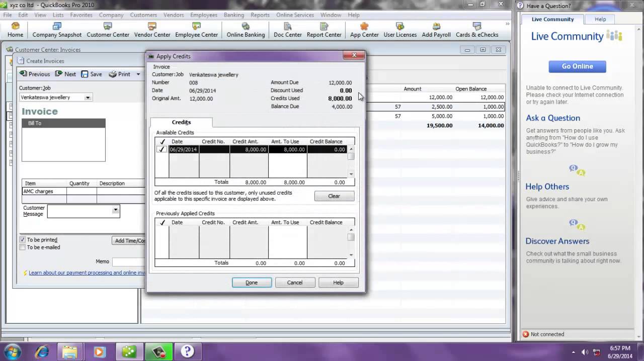Print the invoice from toolbar
This screenshot has width=644, height=361.
120,74
